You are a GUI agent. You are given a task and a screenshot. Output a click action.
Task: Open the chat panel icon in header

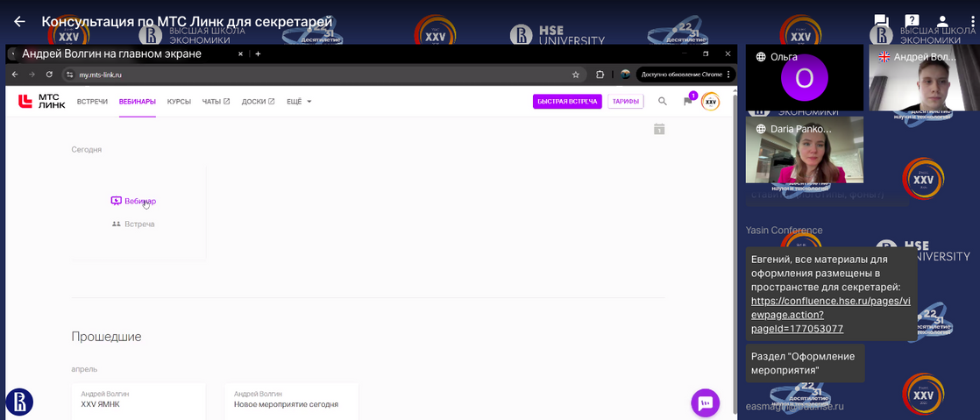tap(881, 21)
